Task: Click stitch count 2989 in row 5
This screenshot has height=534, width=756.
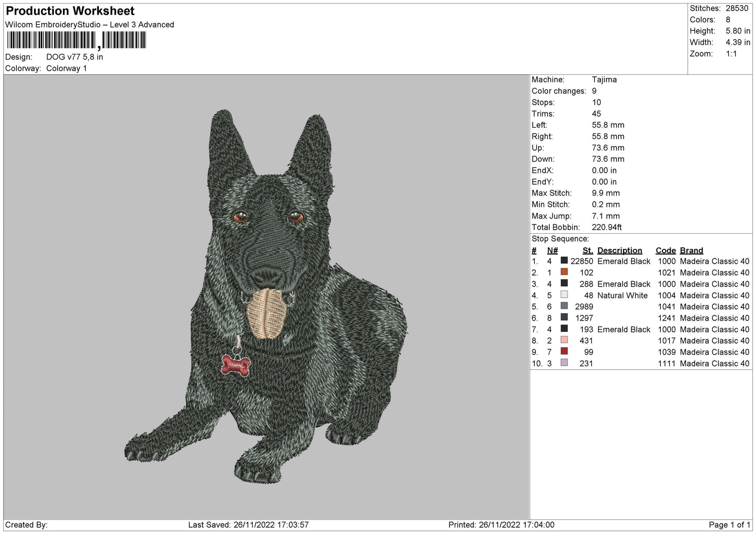Action: point(584,307)
